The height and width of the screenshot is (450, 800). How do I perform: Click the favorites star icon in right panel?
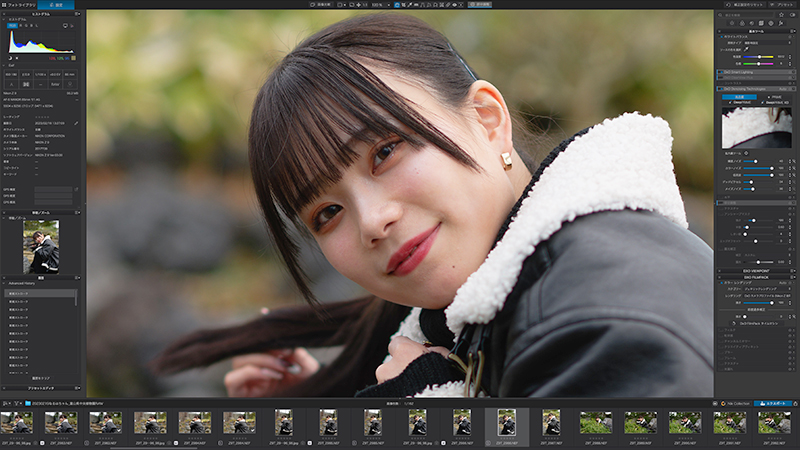coord(781,15)
